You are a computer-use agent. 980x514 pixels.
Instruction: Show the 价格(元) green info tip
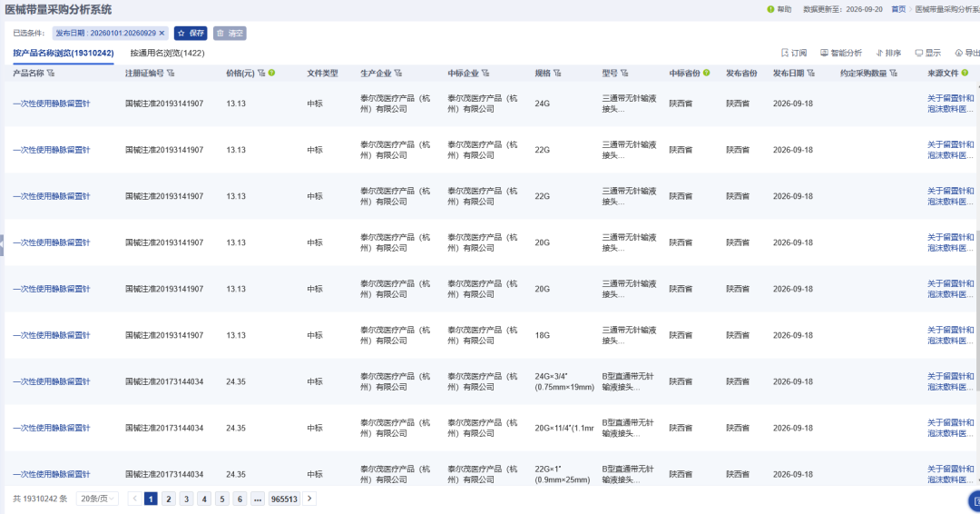click(x=272, y=74)
